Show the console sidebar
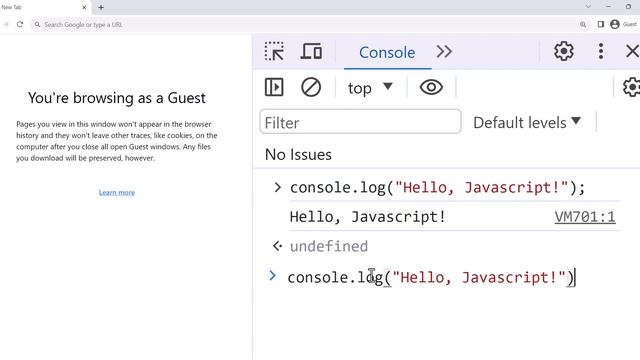The image size is (640, 360). [274, 87]
